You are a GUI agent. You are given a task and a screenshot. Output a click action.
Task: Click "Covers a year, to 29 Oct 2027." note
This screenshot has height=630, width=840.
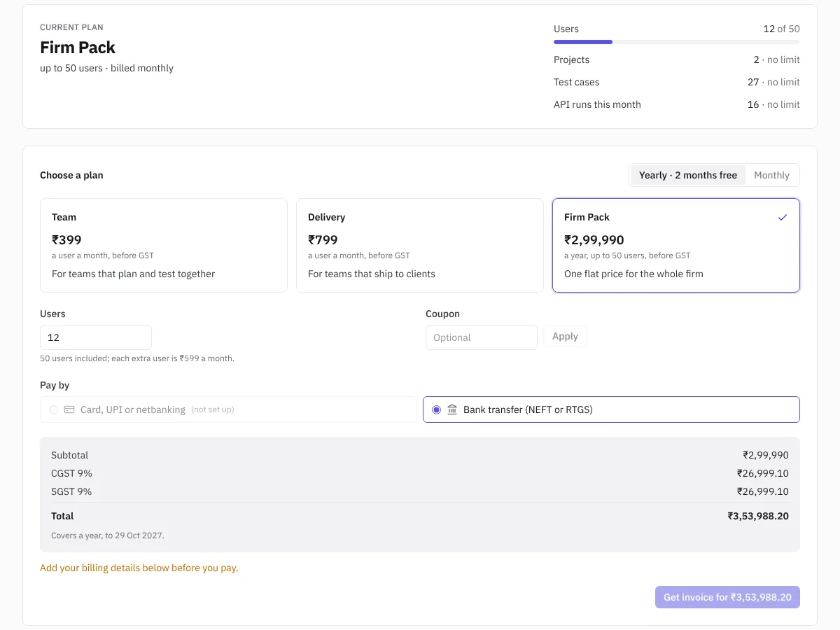pyautogui.click(x=107, y=535)
